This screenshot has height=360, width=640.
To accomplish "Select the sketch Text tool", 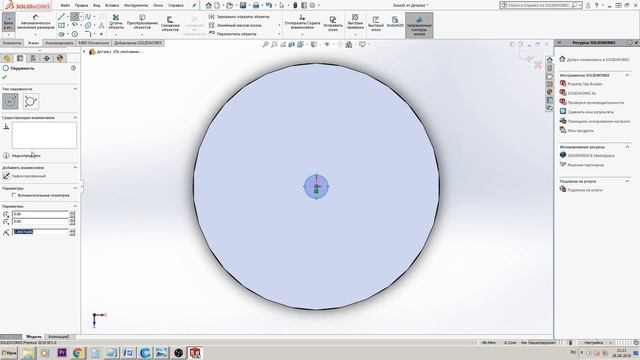I will (101, 25).
